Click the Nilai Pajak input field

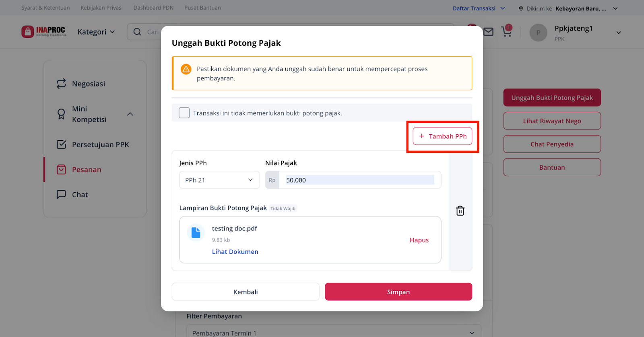[360, 180]
